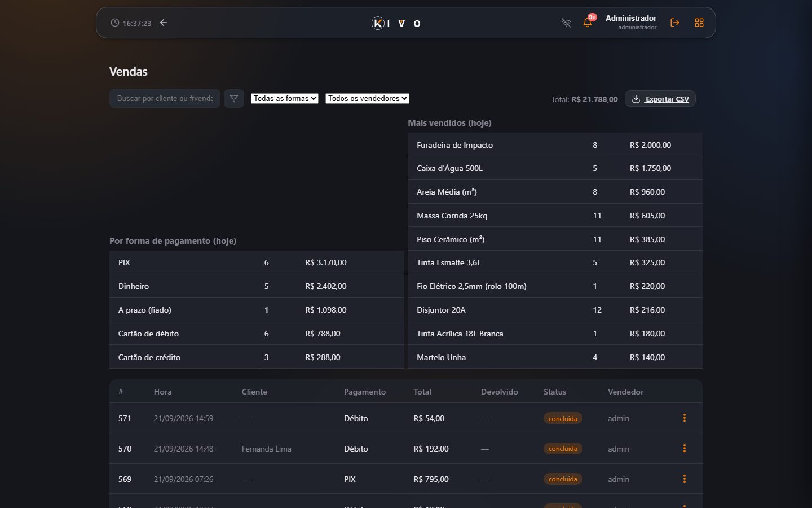Click 'Caixa d'Água 500L' product row
The width and height of the screenshot is (812, 508).
pyautogui.click(x=555, y=168)
